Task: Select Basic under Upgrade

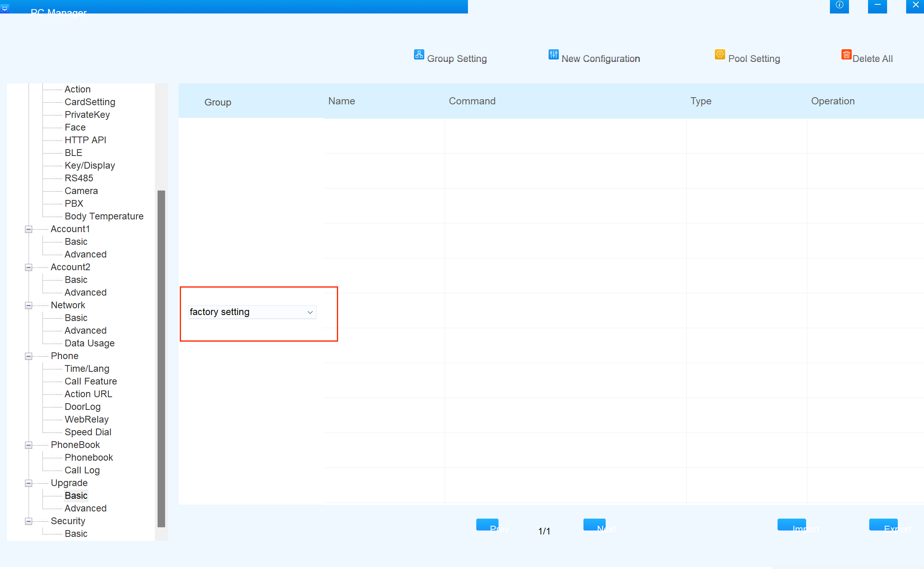Action: [76, 496]
